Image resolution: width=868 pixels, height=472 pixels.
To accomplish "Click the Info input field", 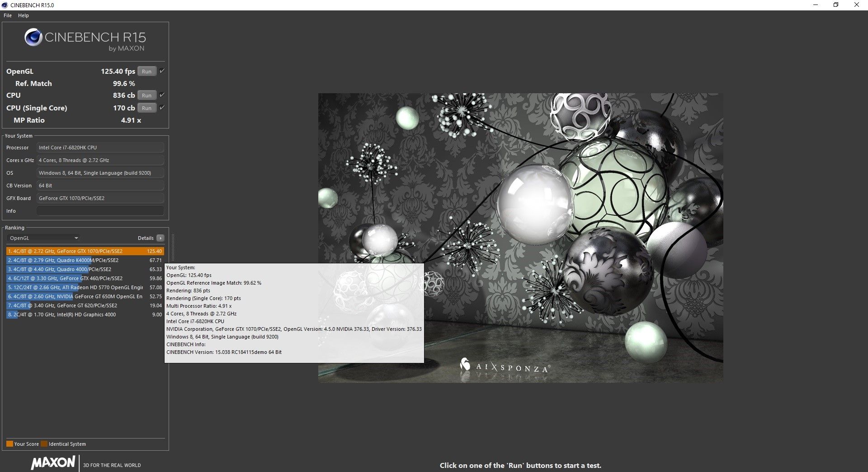I will tap(100, 211).
